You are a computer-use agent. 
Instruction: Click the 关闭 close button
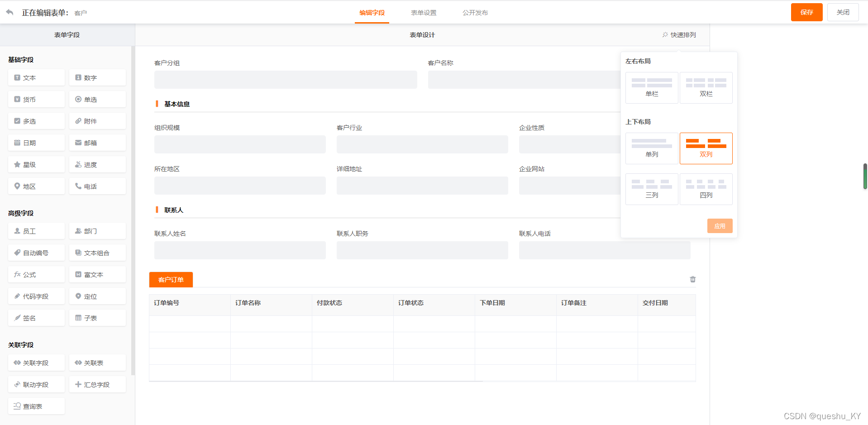843,12
